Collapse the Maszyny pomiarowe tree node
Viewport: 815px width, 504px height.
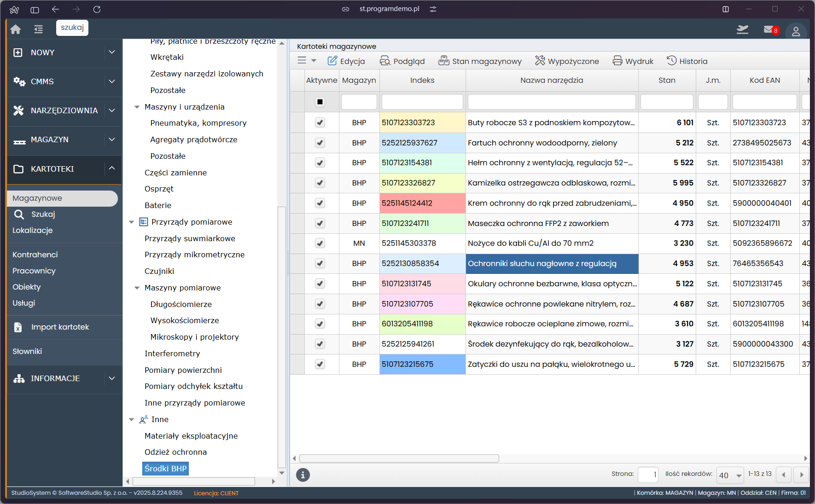pos(137,288)
